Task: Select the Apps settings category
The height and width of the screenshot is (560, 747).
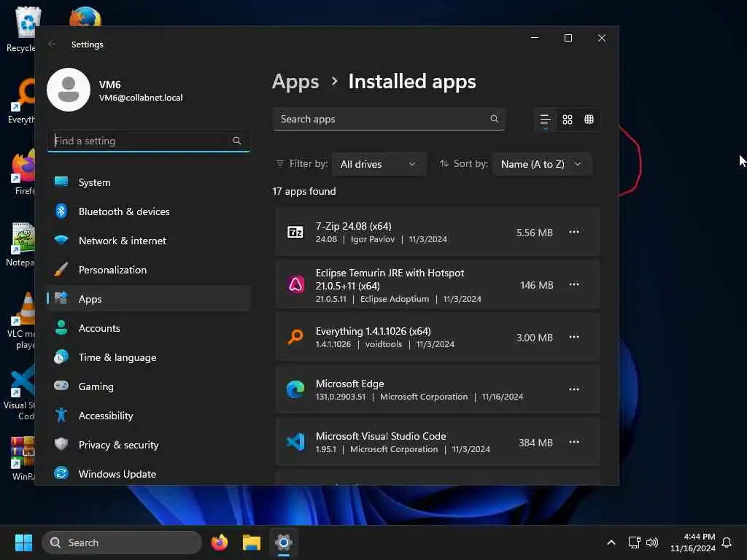Action: tap(149, 299)
